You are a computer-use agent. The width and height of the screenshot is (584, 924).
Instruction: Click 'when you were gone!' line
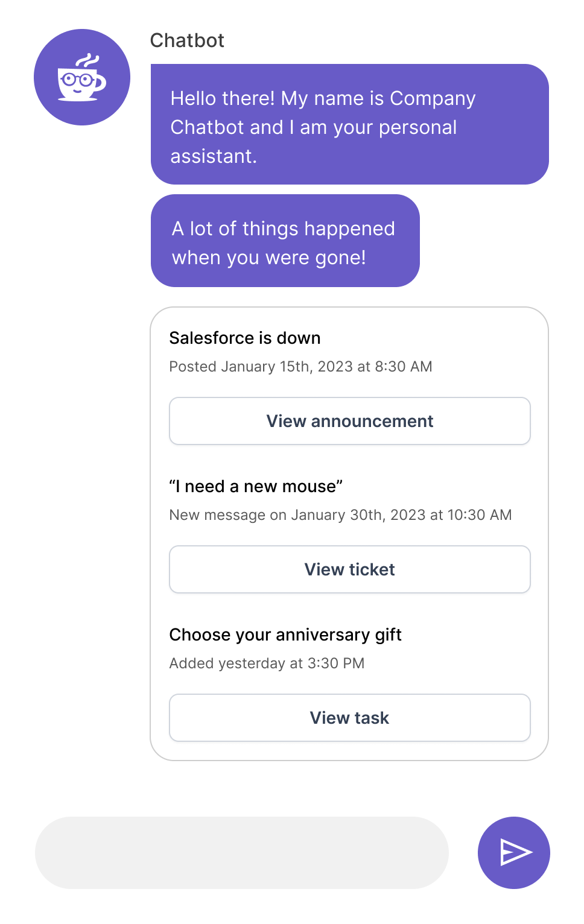click(268, 258)
